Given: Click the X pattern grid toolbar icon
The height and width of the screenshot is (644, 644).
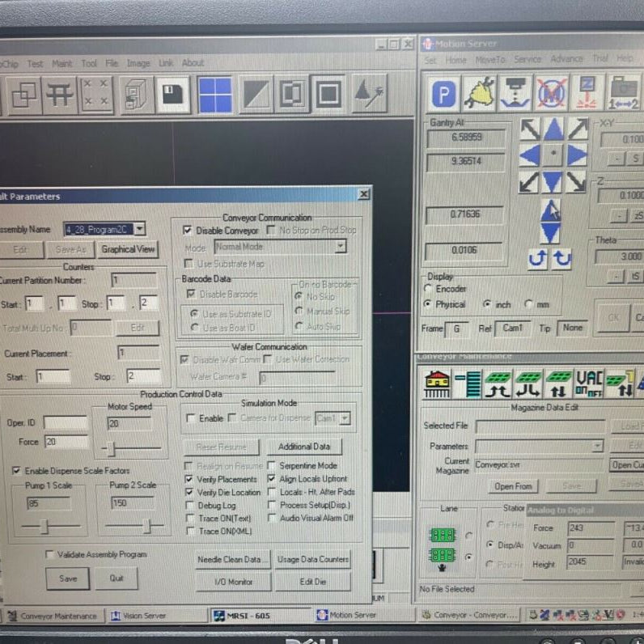Looking at the screenshot, I should pyautogui.click(x=95, y=95).
